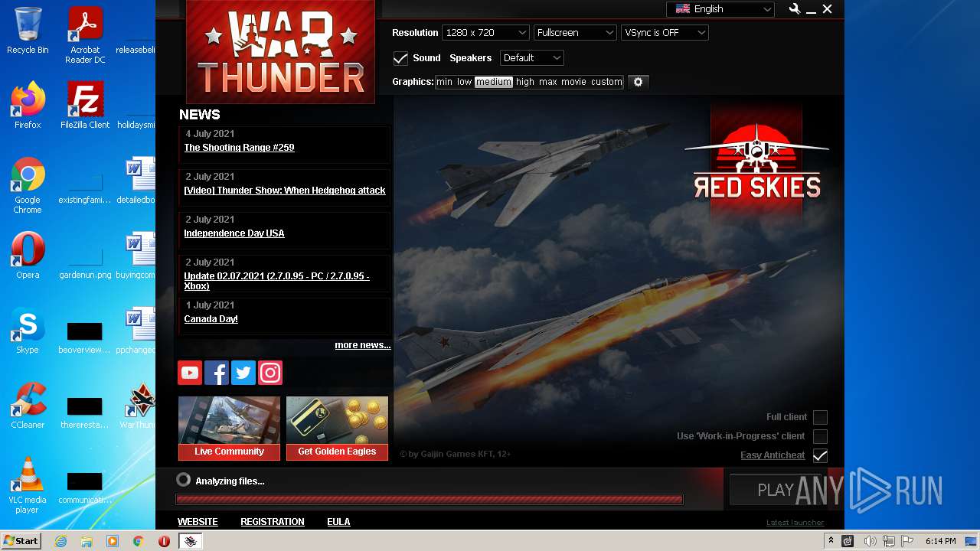
Task: Toggle the Sound checkbox
Action: coord(400,58)
